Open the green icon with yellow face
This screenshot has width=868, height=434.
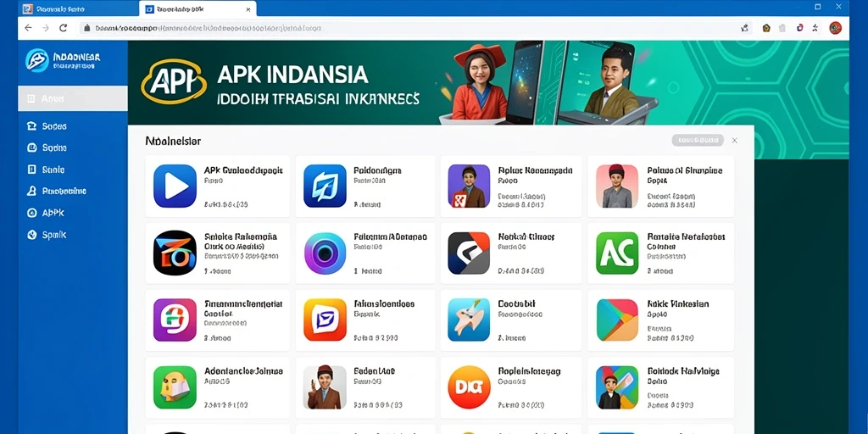coord(175,387)
